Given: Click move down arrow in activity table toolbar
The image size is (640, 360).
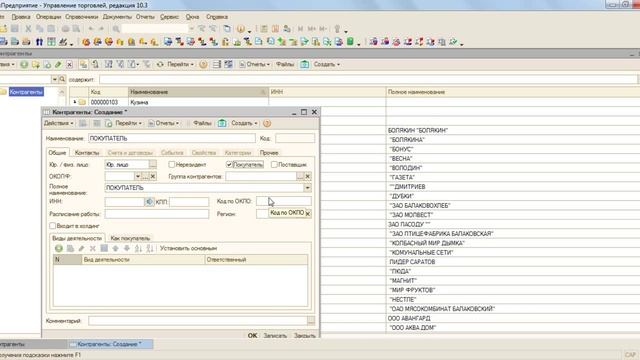Looking at the screenshot, I should [127, 248].
